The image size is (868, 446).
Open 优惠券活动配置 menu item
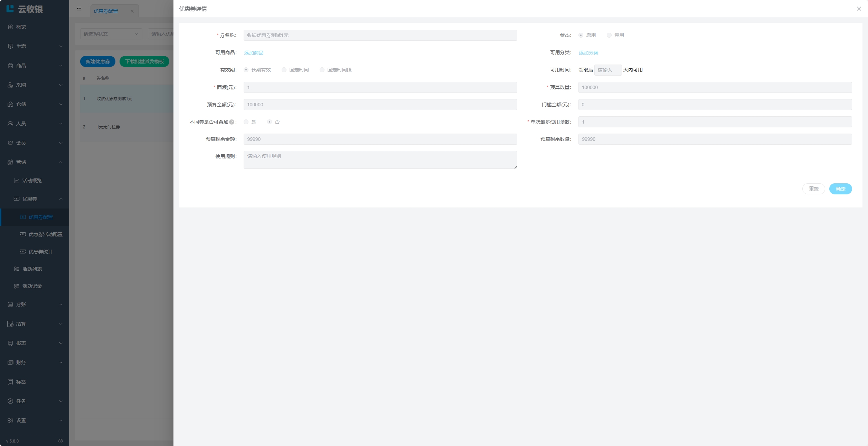[45, 234]
